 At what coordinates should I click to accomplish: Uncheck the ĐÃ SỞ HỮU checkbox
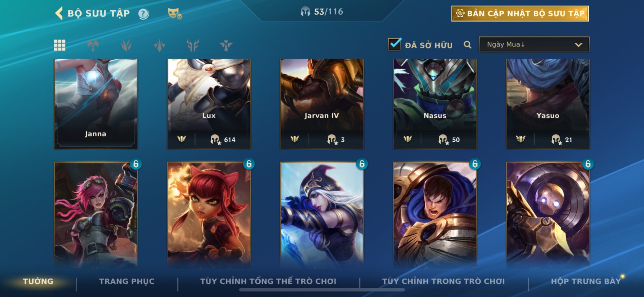tap(395, 44)
